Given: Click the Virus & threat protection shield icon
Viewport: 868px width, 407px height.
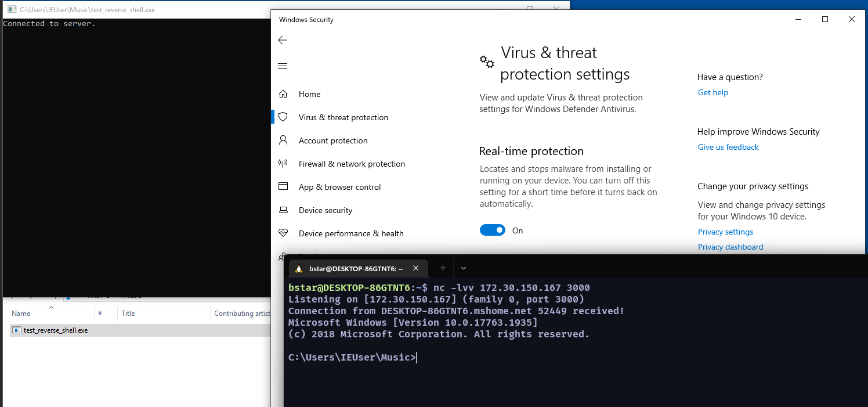Looking at the screenshot, I should pos(283,117).
